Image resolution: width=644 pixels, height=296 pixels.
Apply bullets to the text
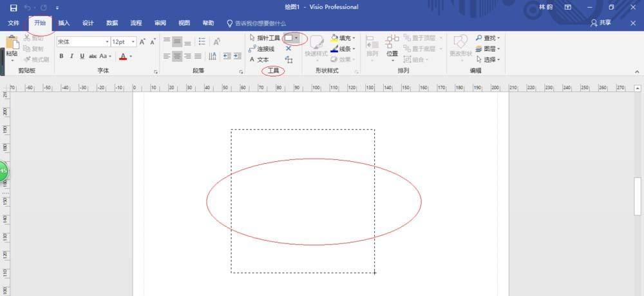coord(202,41)
